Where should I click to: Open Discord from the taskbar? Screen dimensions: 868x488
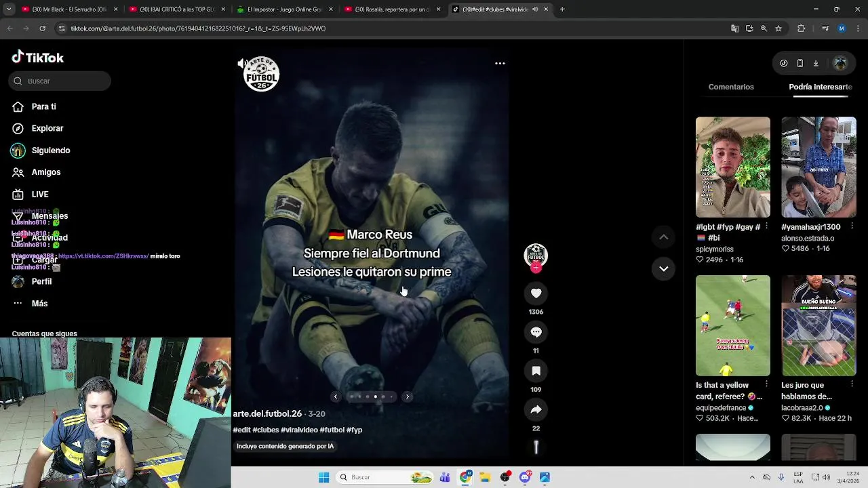point(525,477)
